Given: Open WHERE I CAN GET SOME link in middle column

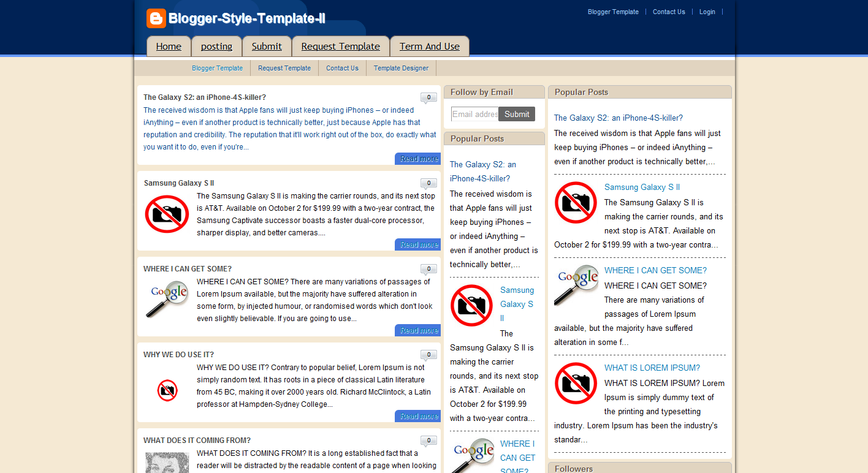Looking at the screenshot, I should tap(517, 457).
